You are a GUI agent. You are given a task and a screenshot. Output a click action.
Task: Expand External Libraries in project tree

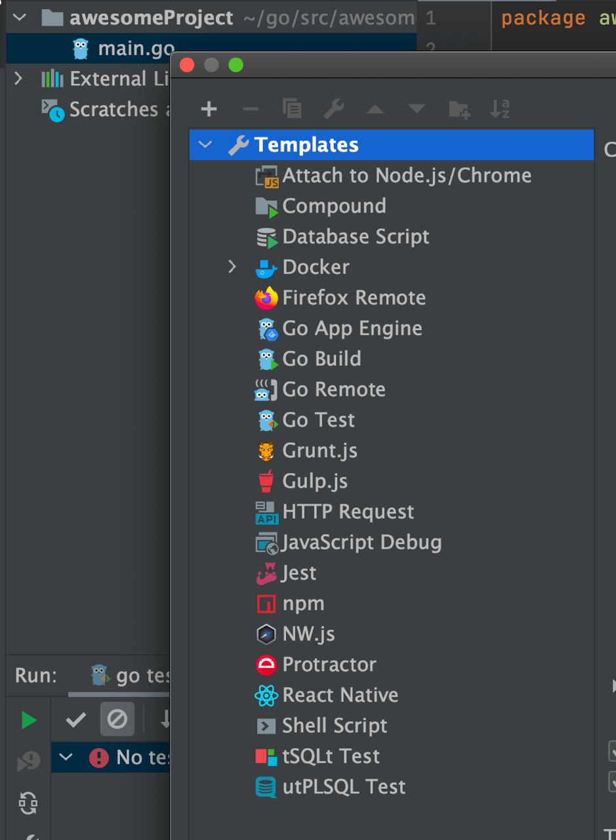(x=19, y=79)
